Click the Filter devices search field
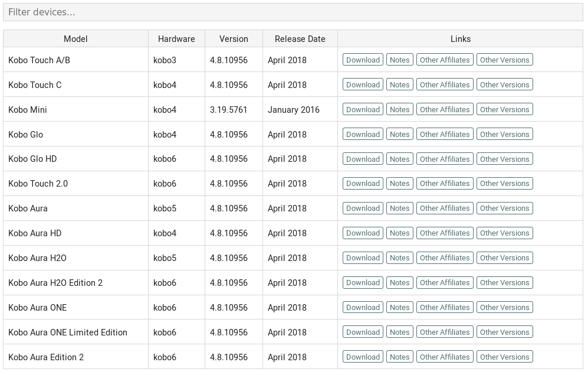Screen dimensions: 588x375 [293, 12]
